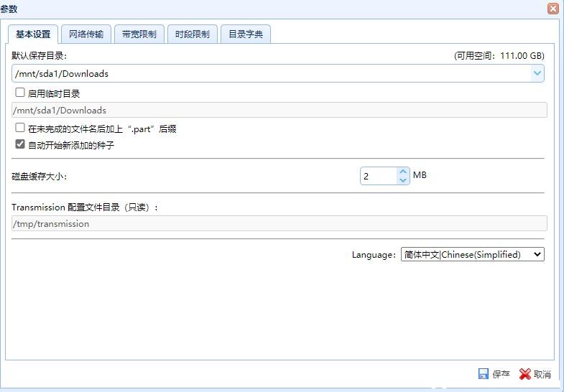The width and height of the screenshot is (564, 392).
Task: Uncheck 自动开始新添加的种子 option
Action: [20, 144]
